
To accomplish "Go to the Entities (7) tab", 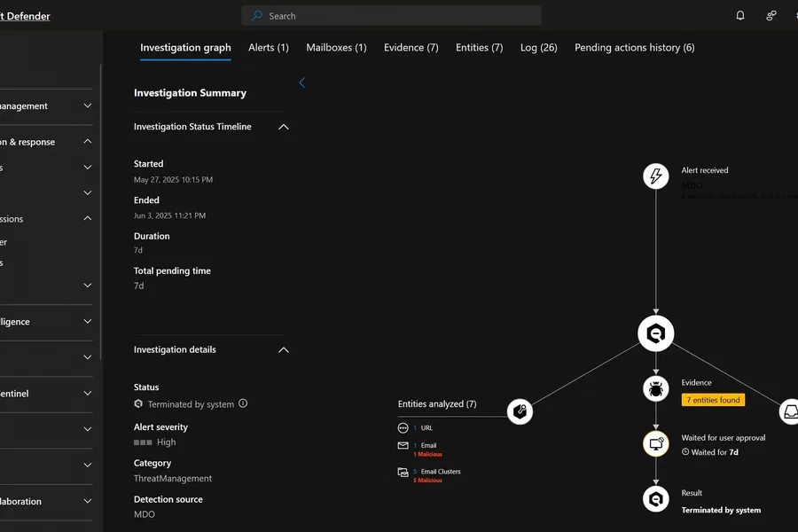I will [x=479, y=47].
